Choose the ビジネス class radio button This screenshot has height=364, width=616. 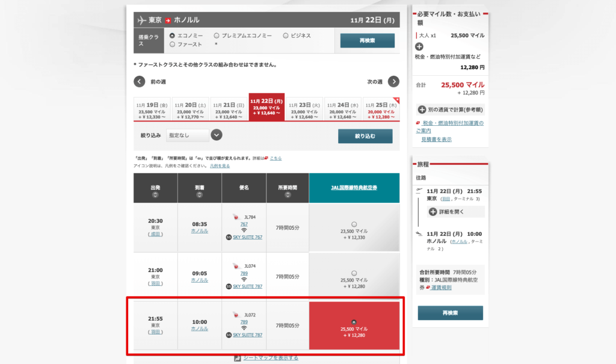click(286, 35)
